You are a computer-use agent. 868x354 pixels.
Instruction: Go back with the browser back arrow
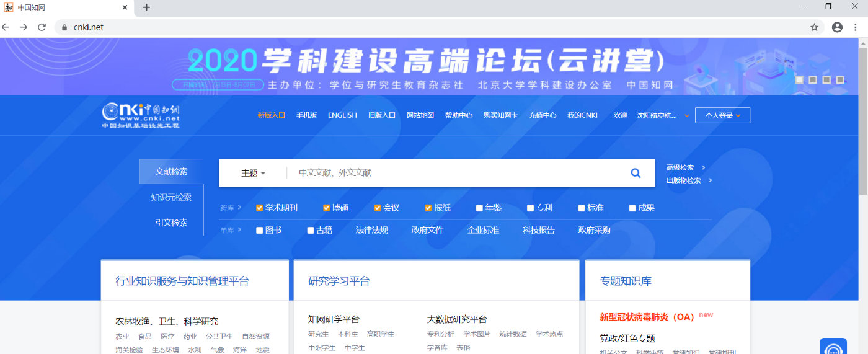coord(6,27)
